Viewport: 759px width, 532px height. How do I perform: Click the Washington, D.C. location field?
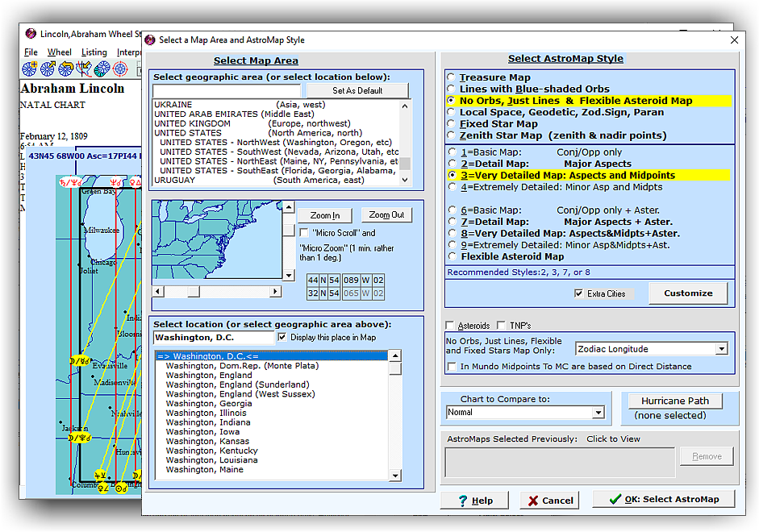coord(214,338)
